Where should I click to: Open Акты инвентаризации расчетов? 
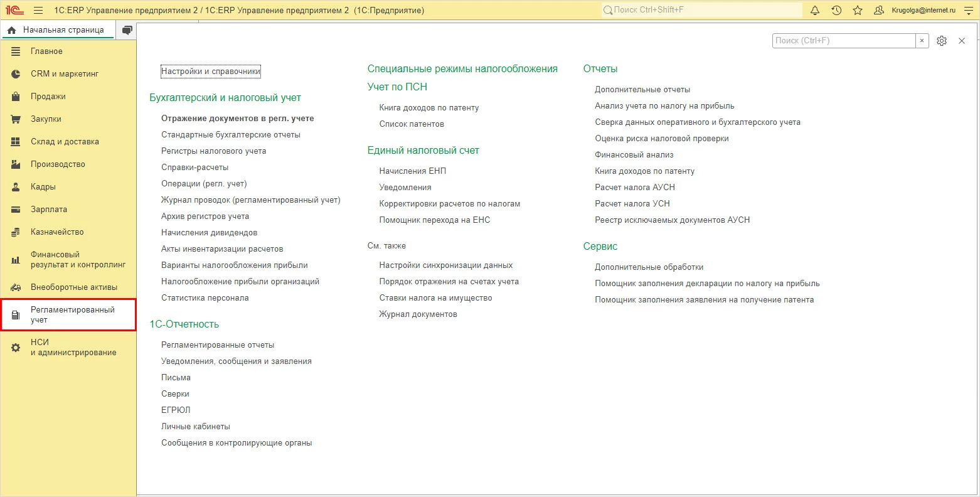[x=222, y=249]
